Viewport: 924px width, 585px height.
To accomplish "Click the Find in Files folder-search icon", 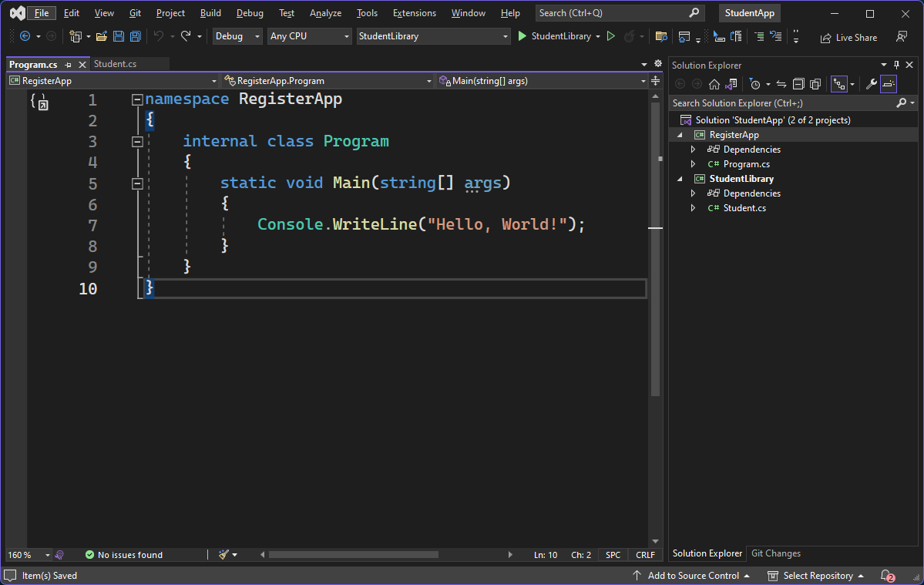I will tap(661, 36).
